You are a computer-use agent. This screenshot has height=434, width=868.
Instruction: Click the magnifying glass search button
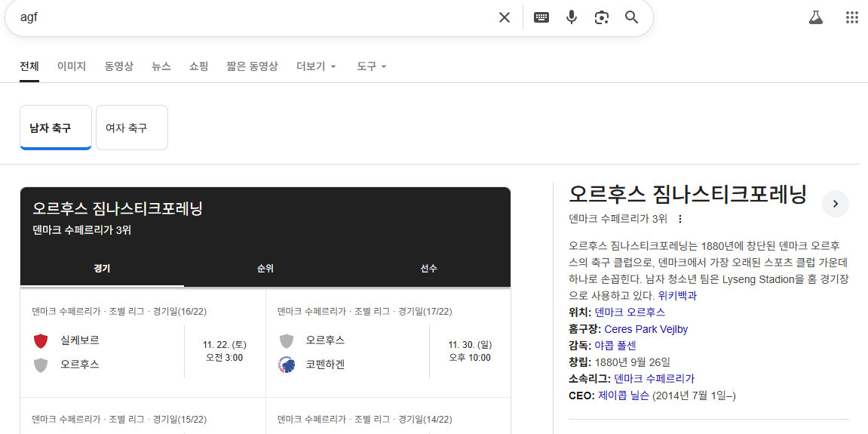point(632,17)
